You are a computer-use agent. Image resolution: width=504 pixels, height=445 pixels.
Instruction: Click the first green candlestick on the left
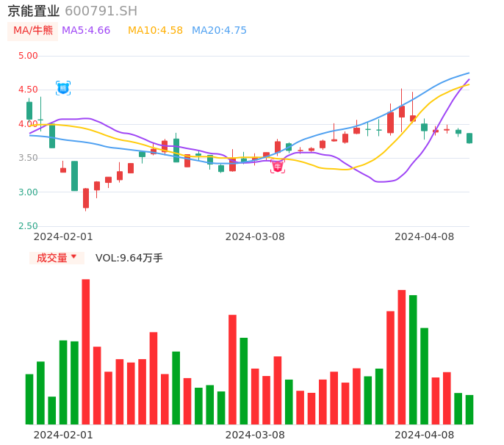pyautogui.click(x=29, y=110)
